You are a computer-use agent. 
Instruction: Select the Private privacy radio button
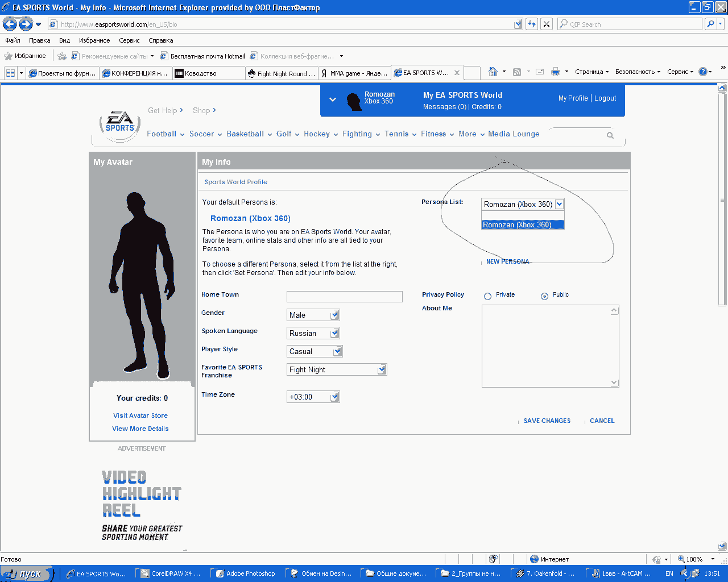[487, 296]
